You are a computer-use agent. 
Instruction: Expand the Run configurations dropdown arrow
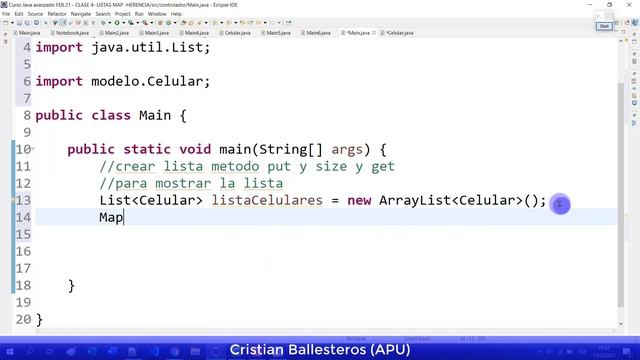pos(123,23)
